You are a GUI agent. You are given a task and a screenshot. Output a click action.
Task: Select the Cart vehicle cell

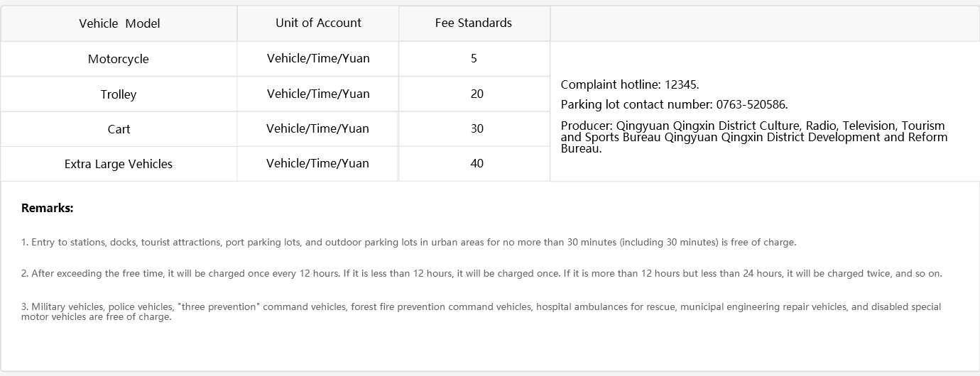pyautogui.click(x=119, y=129)
